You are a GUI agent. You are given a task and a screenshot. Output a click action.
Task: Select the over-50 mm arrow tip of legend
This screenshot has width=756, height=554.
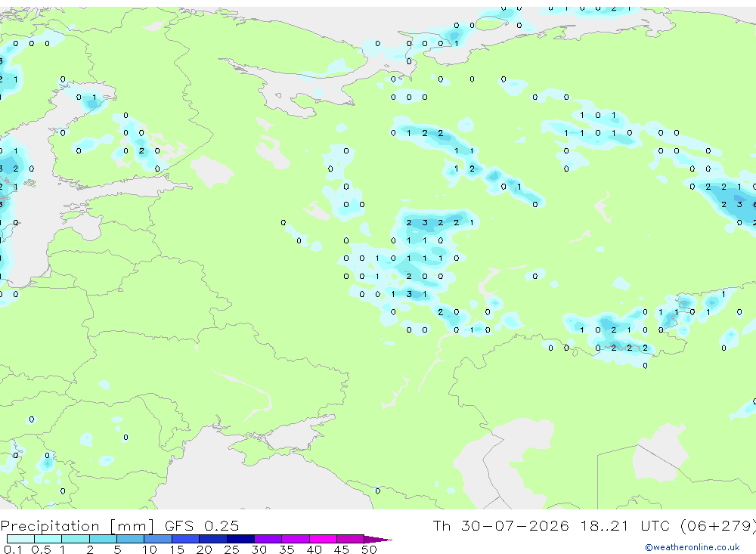[x=378, y=539]
